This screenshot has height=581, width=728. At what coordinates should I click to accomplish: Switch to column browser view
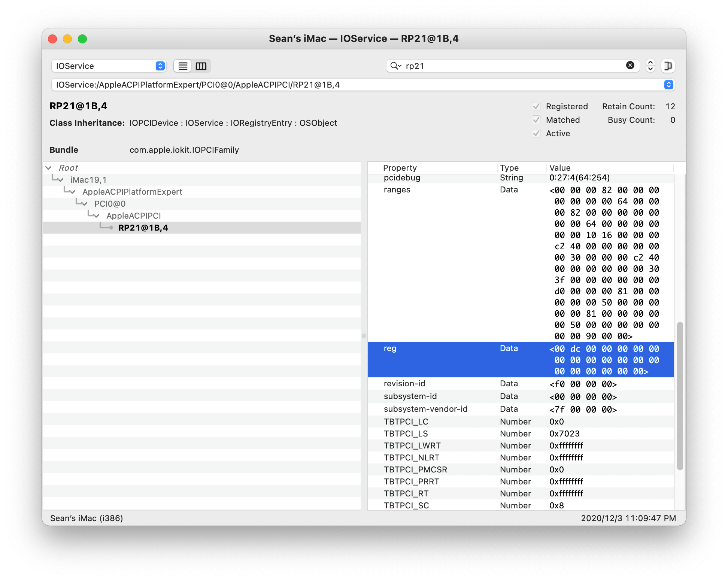click(x=201, y=66)
